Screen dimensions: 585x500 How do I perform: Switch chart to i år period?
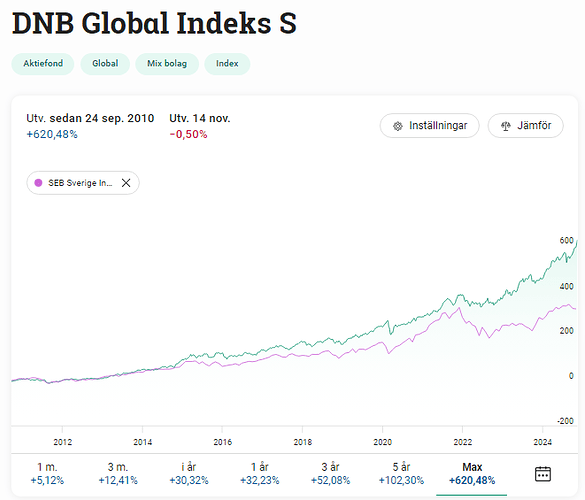189,474
